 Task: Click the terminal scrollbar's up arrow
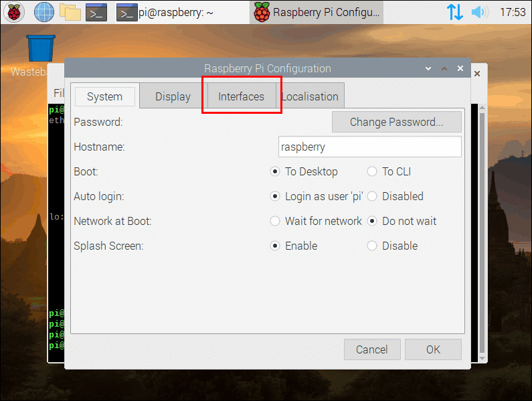click(482, 108)
